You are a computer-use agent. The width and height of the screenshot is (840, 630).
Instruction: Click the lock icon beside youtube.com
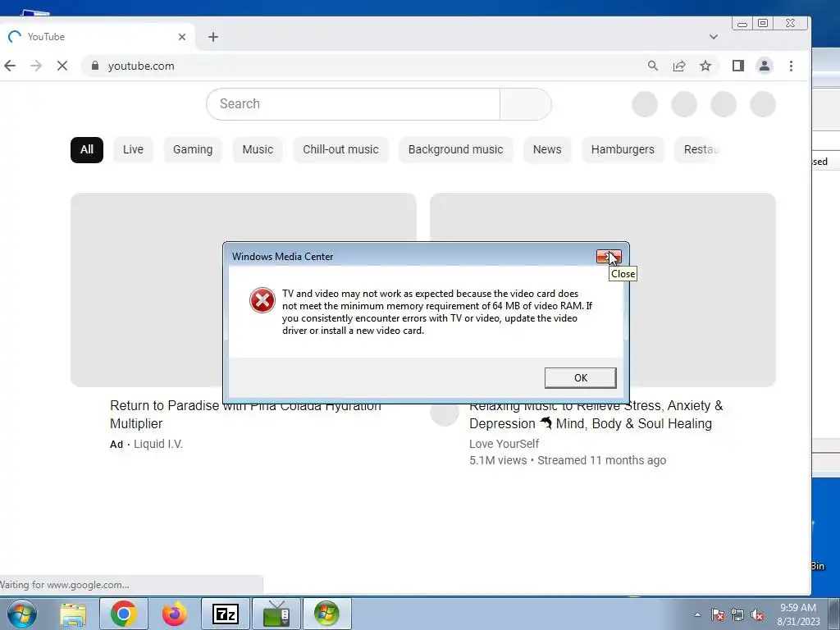pyautogui.click(x=95, y=66)
